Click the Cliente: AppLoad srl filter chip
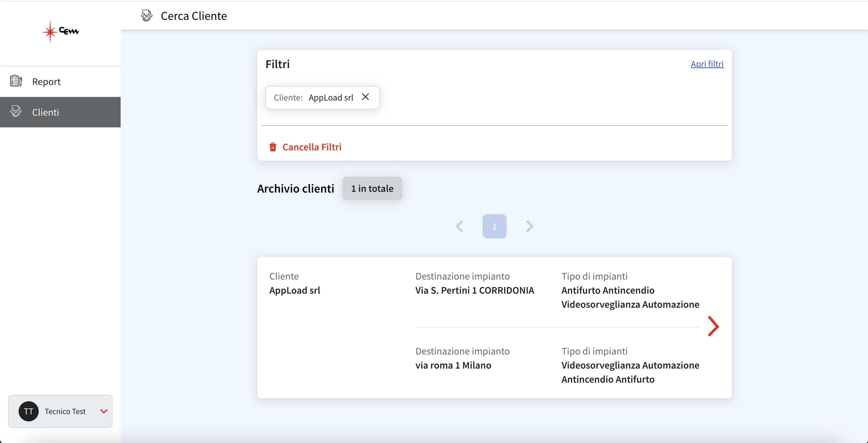This screenshot has width=868, height=443. (322, 98)
